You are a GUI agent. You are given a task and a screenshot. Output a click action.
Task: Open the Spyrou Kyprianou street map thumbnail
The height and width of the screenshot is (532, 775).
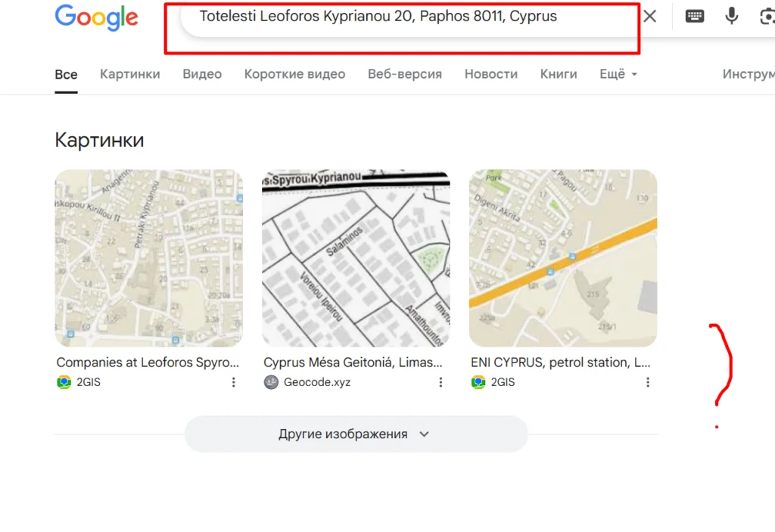tap(356, 258)
